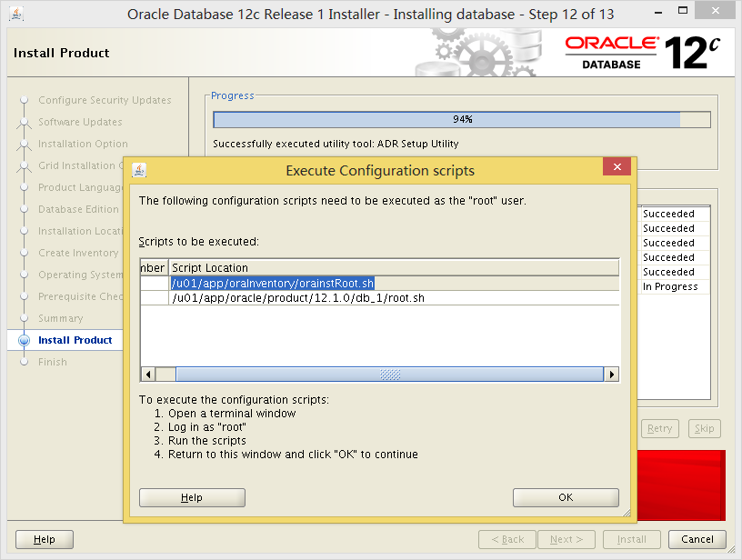742x560 pixels.
Task: Click the scroll-left arrow of script table
Action: click(x=147, y=375)
